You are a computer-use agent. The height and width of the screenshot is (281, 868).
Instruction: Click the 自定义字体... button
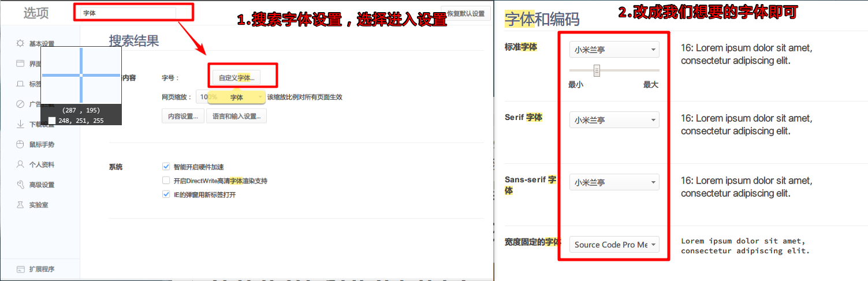click(236, 77)
